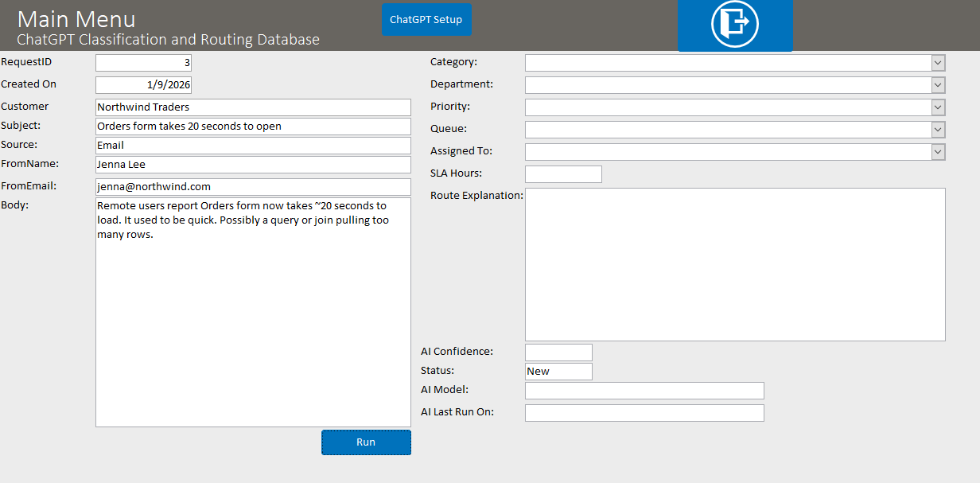Click into the Subject text field
This screenshot has height=483, width=980.
[253, 127]
